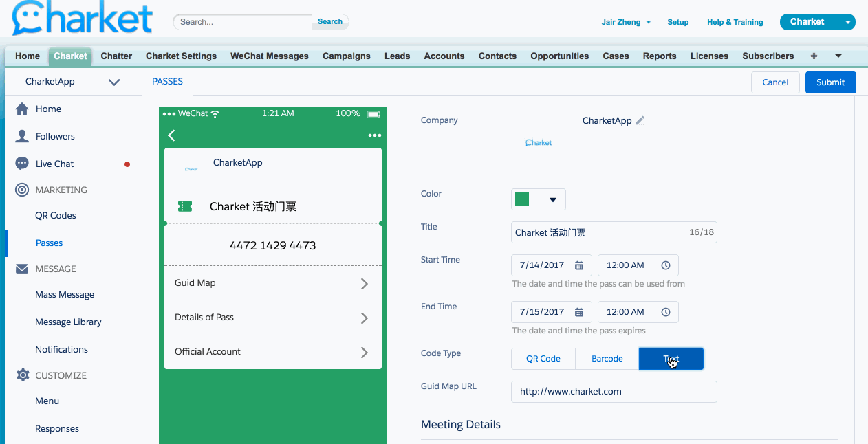Click the Guid Map URL input field
Image resolution: width=868 pixels, height=444 pixels.
(614, 392)
